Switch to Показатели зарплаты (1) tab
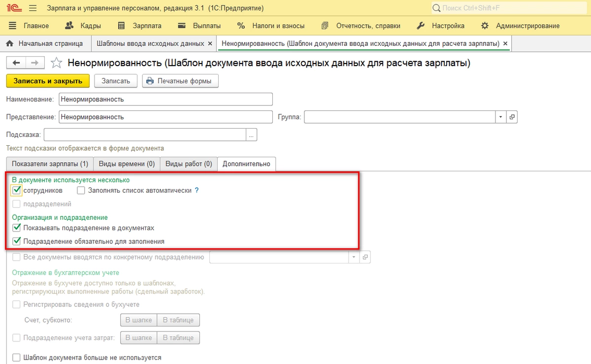Screen dimensions: 591x364 (x=50, y=164)
